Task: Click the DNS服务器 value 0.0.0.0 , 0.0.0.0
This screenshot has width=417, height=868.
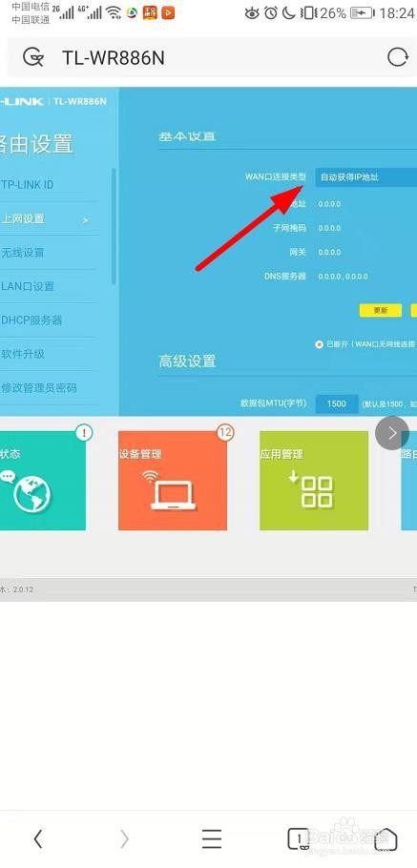Action: coord(343,277)
